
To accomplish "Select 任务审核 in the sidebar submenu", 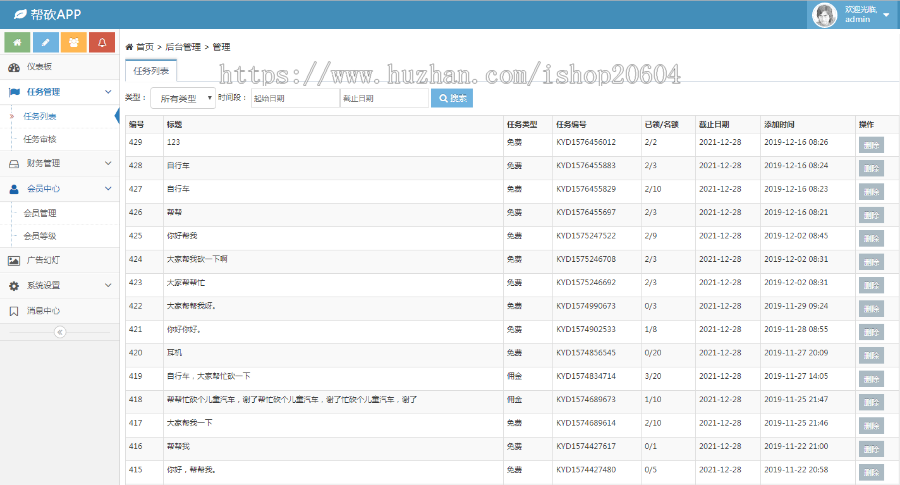I will coord(40,139).
